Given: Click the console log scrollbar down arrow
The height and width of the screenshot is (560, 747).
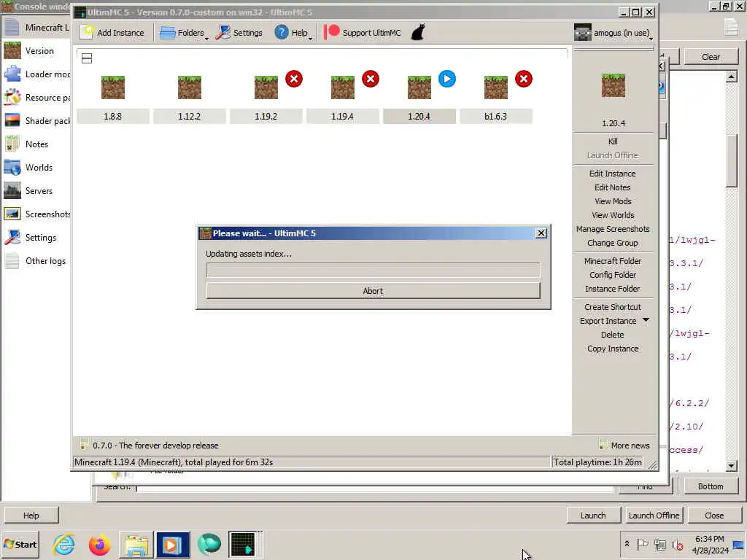Looking at the screenshot, I should [732, 466].
